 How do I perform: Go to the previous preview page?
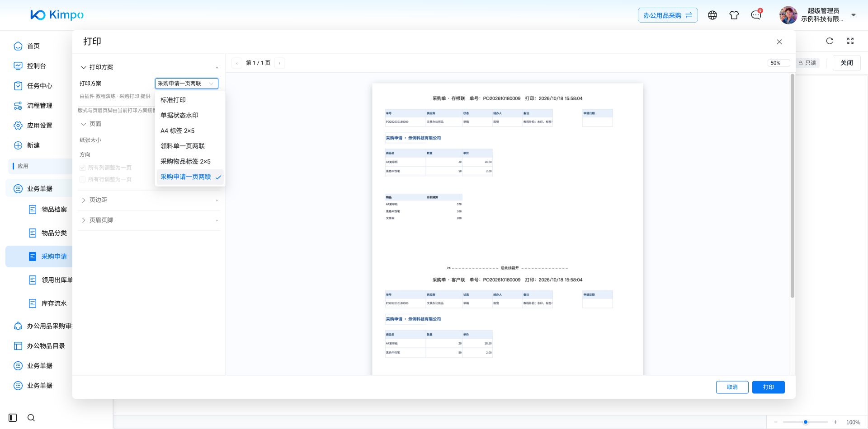point(237,63)
